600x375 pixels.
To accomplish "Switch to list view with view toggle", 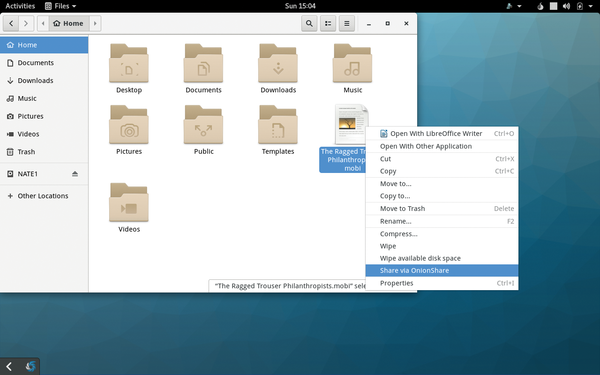I will click(328, 23).
